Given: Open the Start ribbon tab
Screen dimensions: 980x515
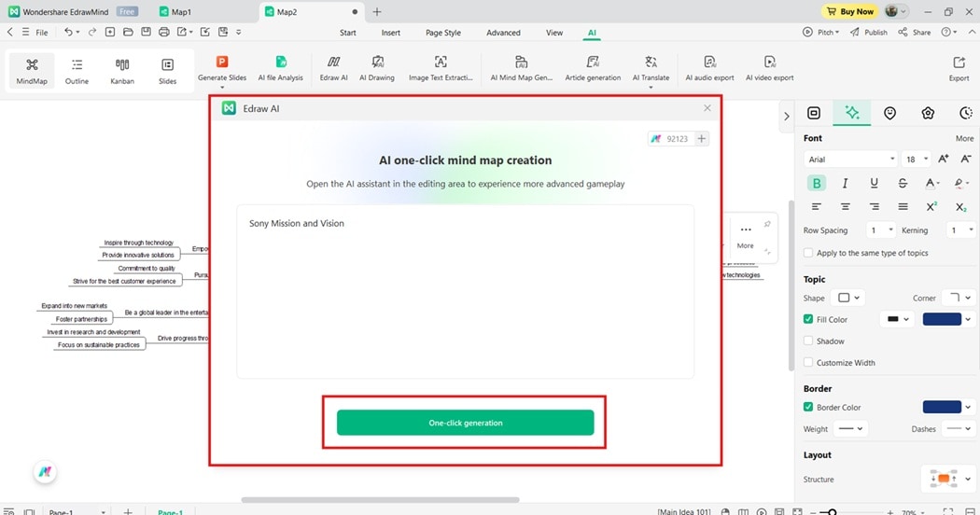Looking at the screenshot, I should tap(347, 33).
